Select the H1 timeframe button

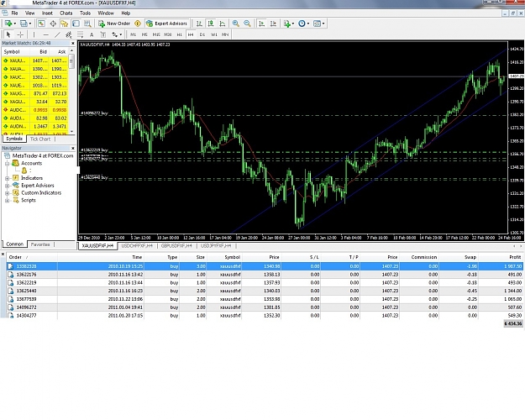tap(180, 34)
